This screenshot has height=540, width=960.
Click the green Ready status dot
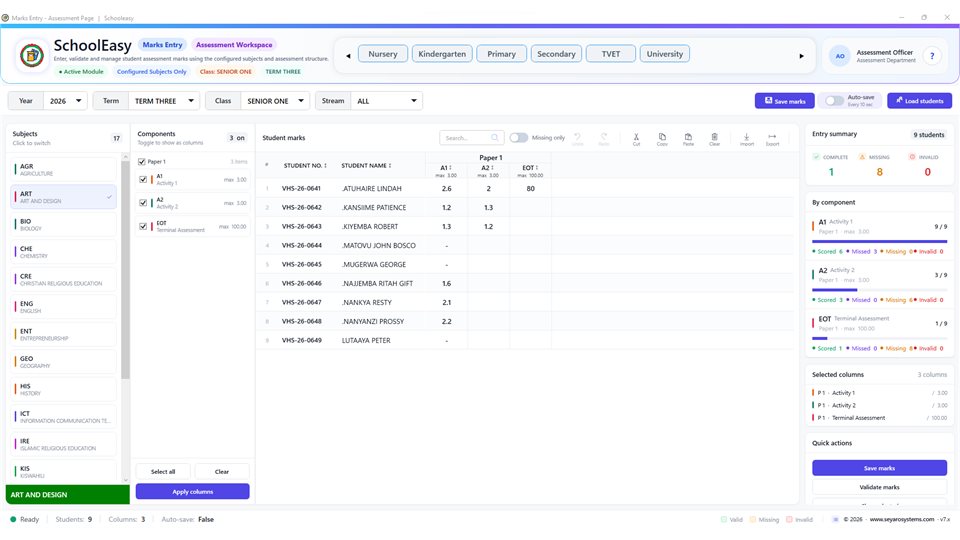click(13, 519)
